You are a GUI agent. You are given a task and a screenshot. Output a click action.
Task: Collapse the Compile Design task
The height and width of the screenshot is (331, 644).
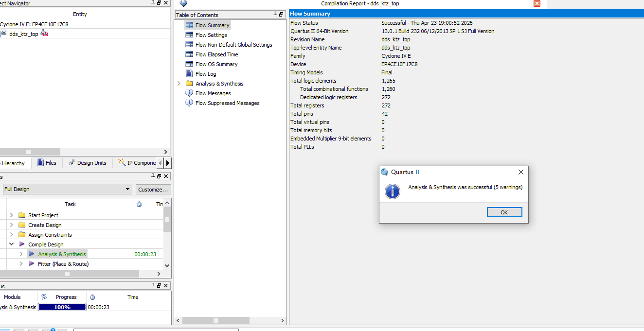[x=12, y=244]
